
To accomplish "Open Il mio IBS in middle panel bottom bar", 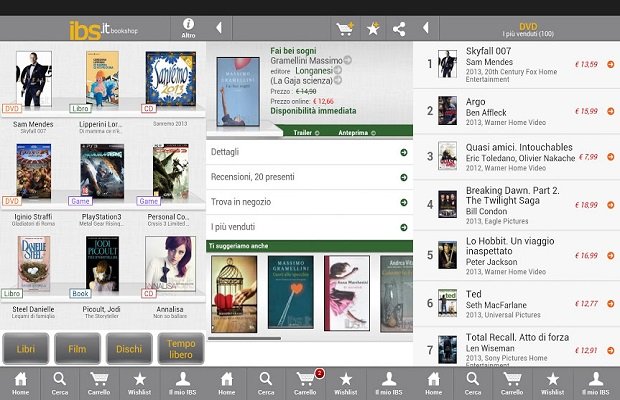I will tap(389, 383).
